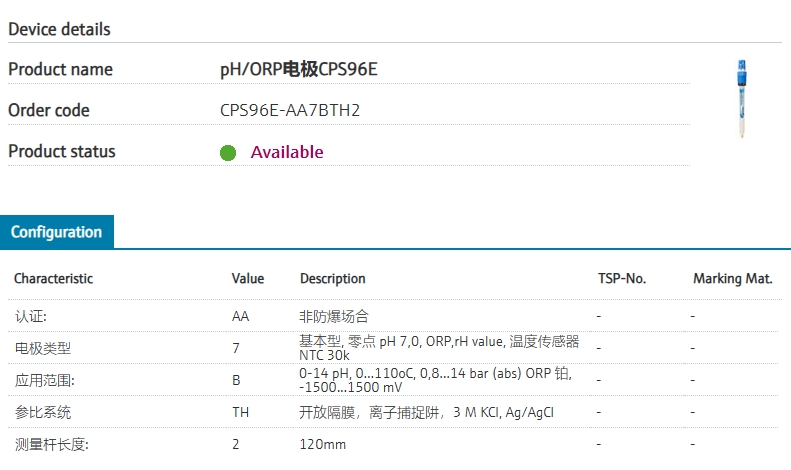This screenshot has width=791, height=470.
Task: Click the order code CPS96E-AA7BTH2 text
Action: click(290, 110)
